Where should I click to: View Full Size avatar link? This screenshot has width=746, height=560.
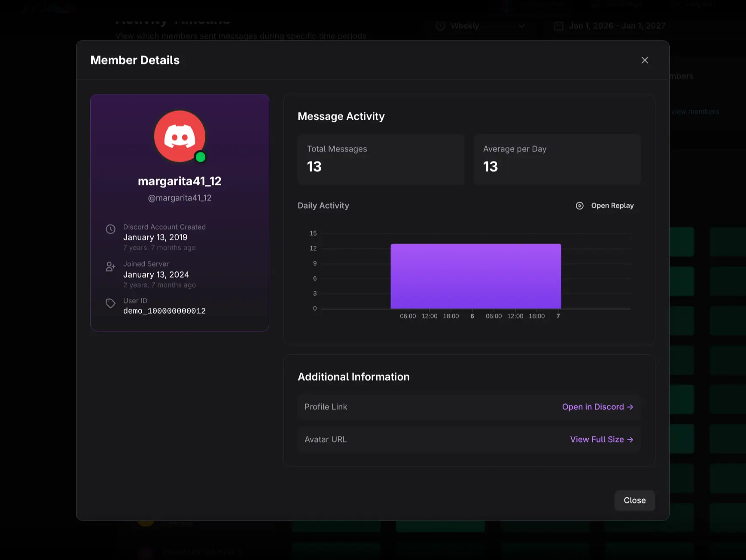tap(602, 439)
